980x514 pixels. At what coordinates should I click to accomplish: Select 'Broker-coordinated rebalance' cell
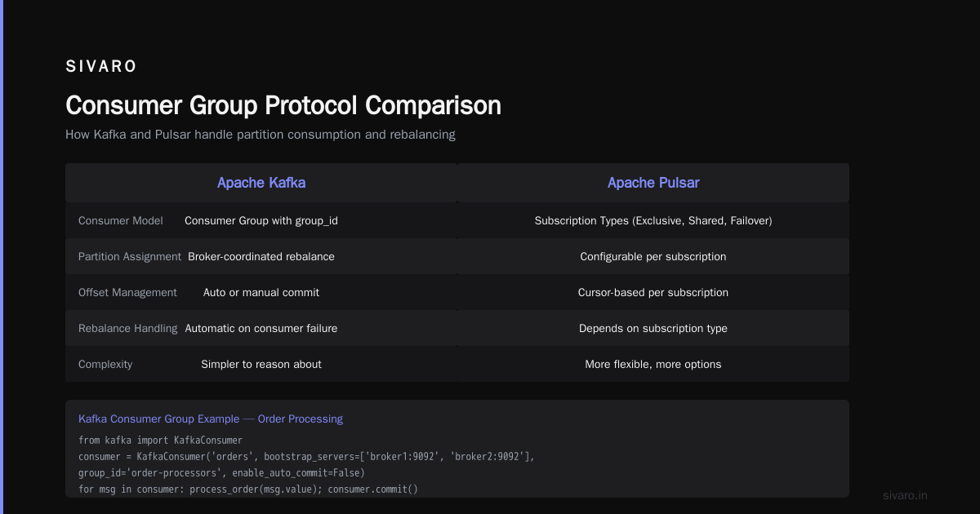click(261, 256)
